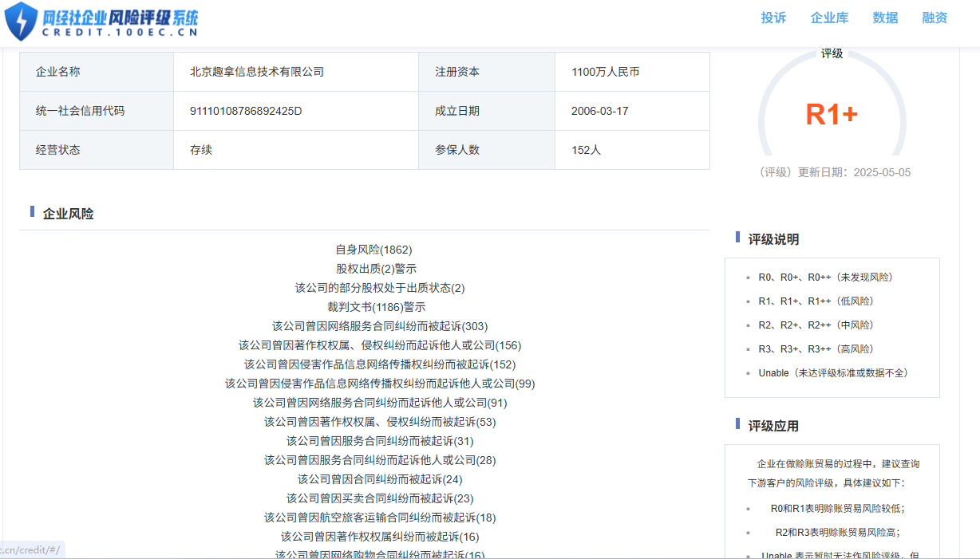Click 服务合同纠纷而起诉他人或公司(28) row
The image size is (980, 559).
click(x=380, y=460)
